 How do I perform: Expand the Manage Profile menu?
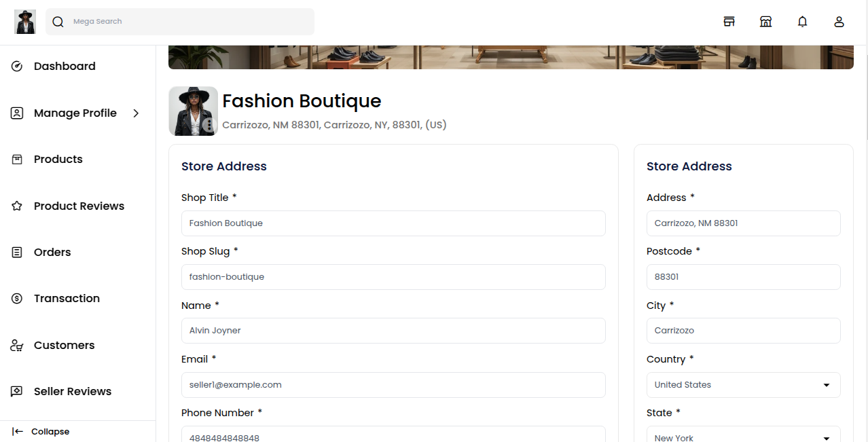click(75, 113)
